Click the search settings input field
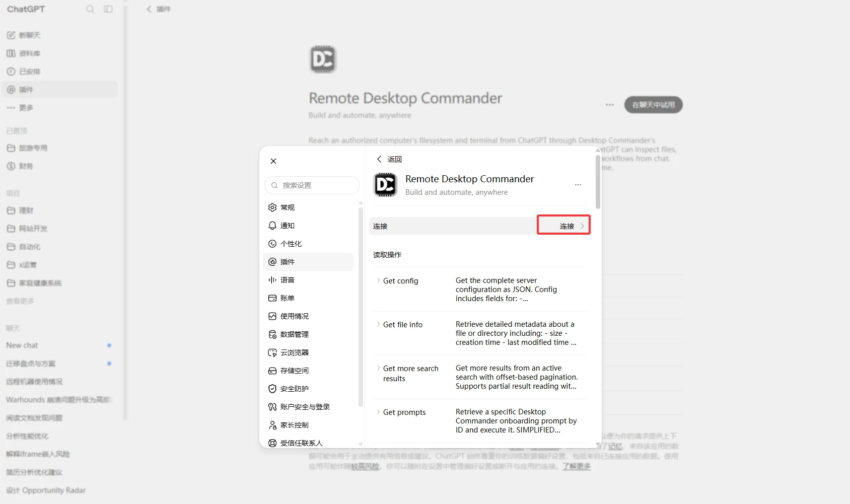This screenshot has height=504, width=850. [312, 185]
